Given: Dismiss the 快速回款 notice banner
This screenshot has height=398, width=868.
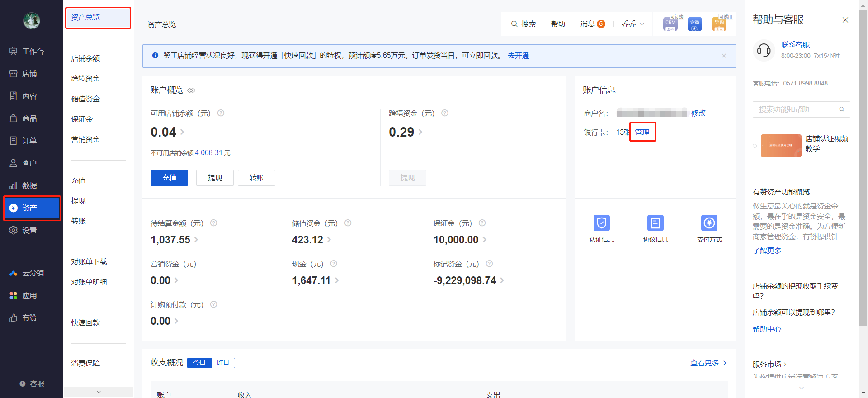Looking at the screenshot, I should click(x=724, y=56).
